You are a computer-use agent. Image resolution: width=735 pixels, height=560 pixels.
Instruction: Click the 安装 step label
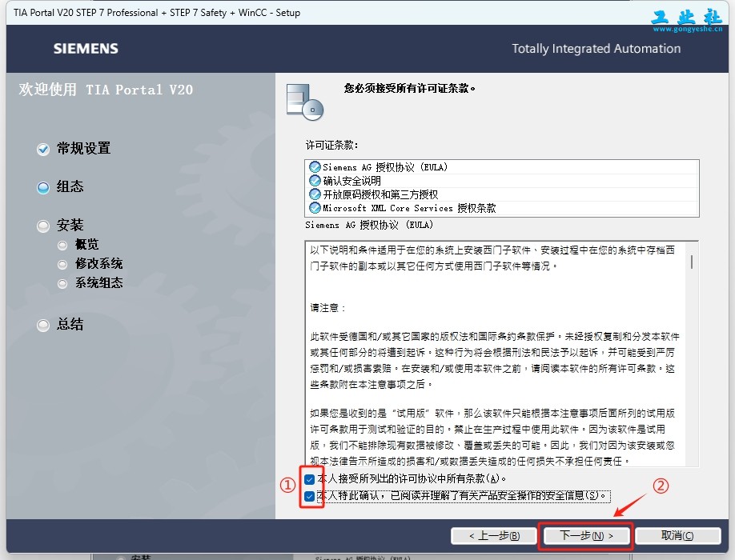tap(70, 226)
